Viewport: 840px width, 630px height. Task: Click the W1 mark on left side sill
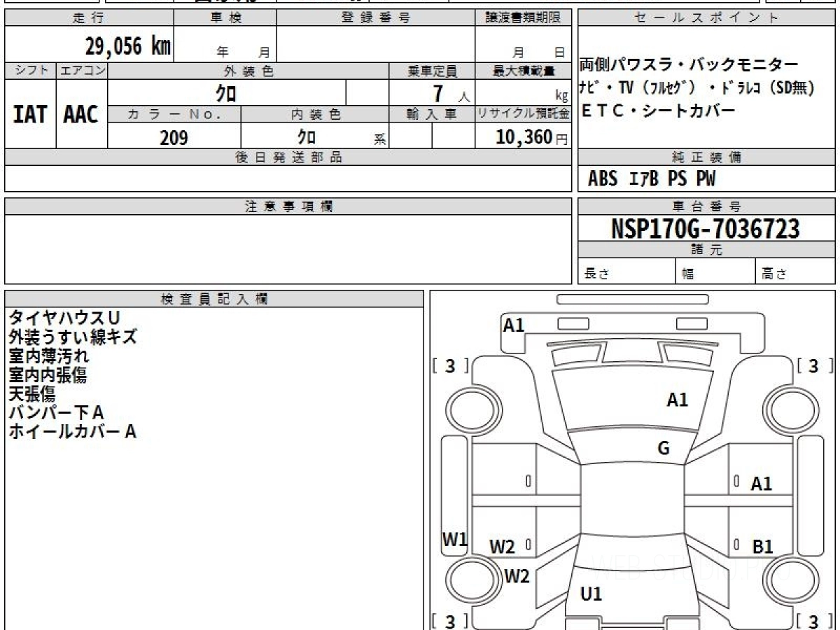[x=454, y=539]
